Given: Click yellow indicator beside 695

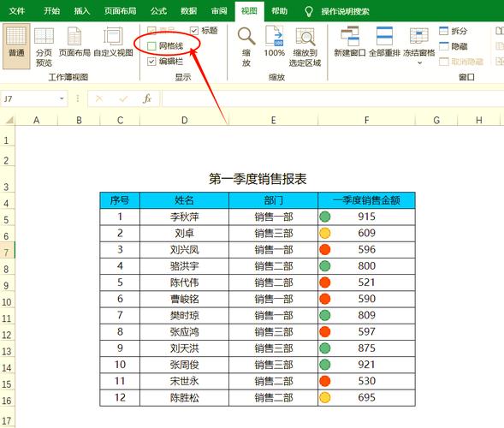Looking at the screenshot, I should (325, 397).
